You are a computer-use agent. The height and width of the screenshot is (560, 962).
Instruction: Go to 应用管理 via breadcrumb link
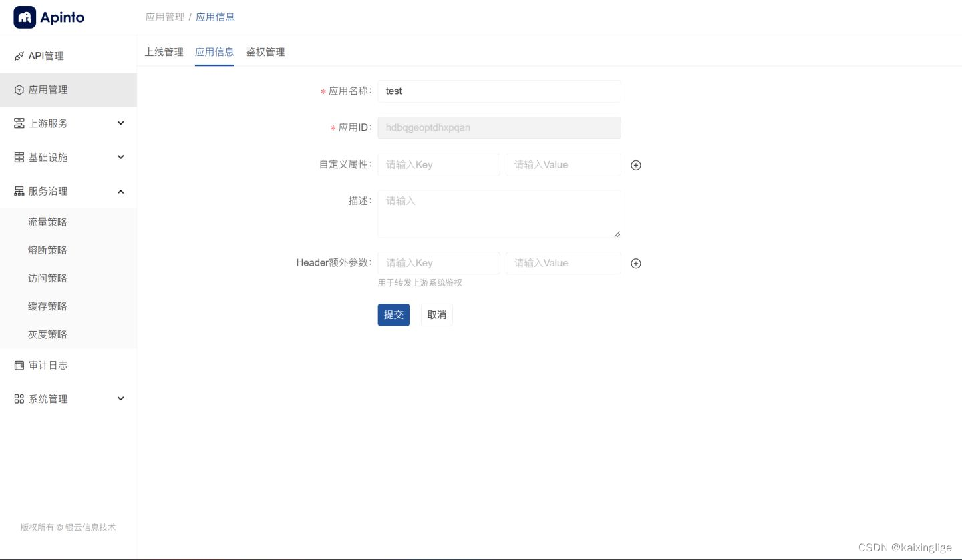165,17
